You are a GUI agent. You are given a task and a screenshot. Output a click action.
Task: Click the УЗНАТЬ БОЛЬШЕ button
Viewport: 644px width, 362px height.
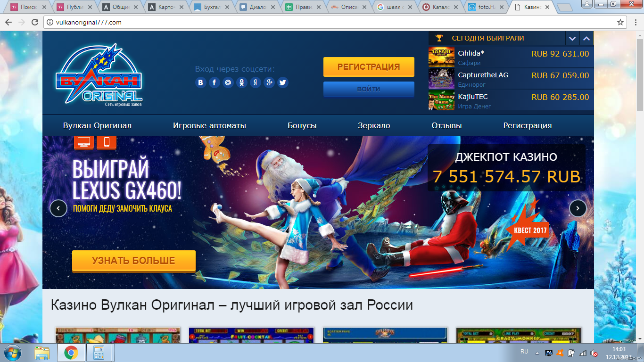click(134, 261)
